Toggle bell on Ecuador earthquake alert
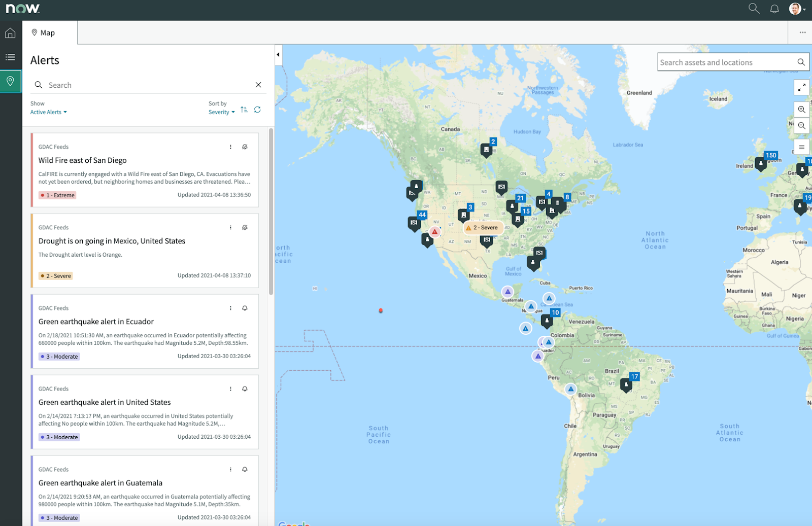This screenshot has height=526, width=812. click(x=245, y=308)
